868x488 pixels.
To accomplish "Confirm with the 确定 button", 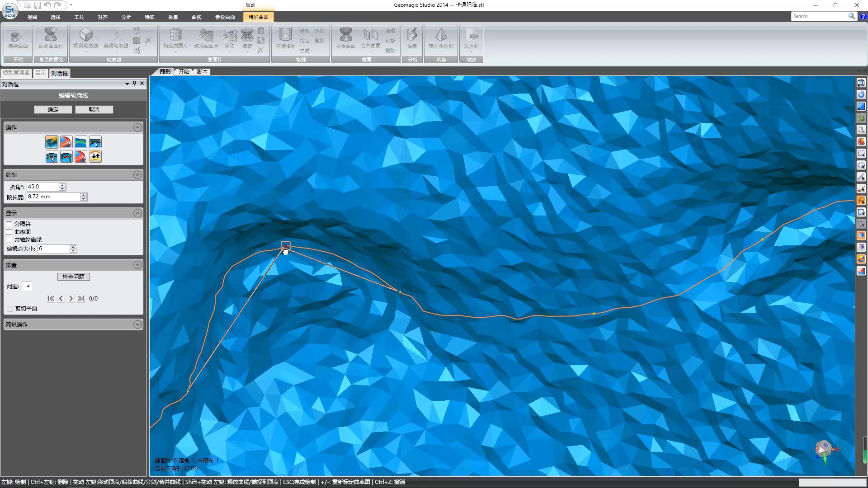I will click(53, 110).
